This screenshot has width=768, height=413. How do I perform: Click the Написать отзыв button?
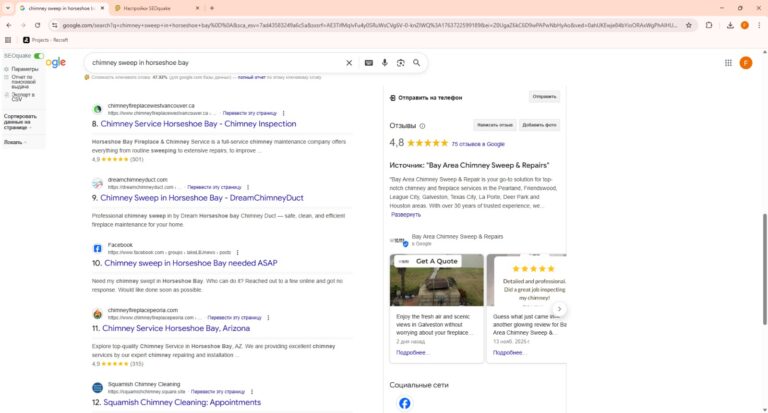coord(494,125)
